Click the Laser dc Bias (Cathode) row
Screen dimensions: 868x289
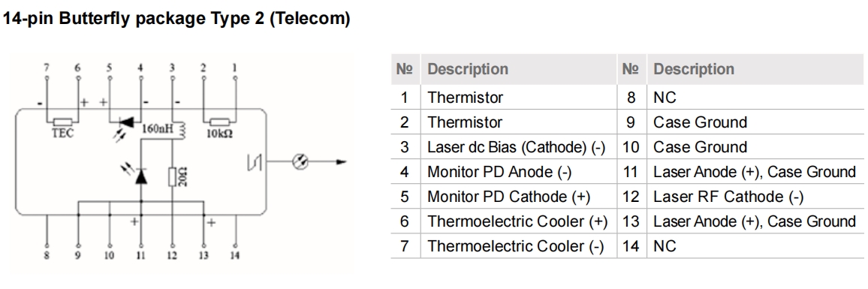pyautogui.click(x=503, y=147)
